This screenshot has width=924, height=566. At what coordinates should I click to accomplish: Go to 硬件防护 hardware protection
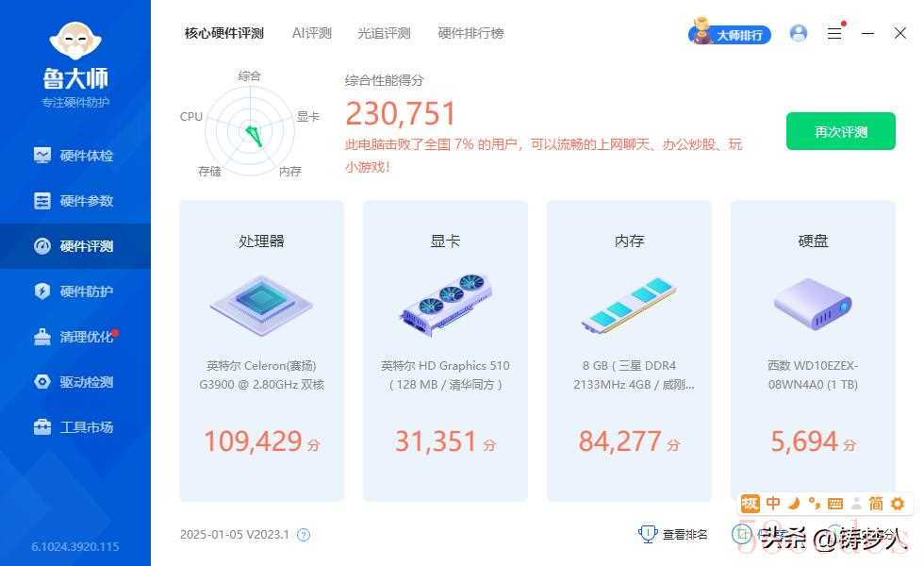(x=74, y=291)
